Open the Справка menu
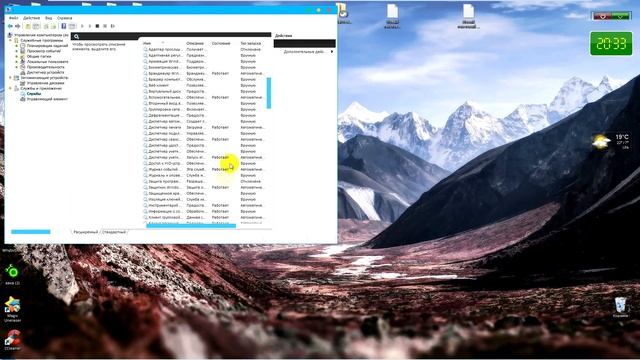Image resolution: width=640 pixels, height=360 pixels. pos(64,18)
